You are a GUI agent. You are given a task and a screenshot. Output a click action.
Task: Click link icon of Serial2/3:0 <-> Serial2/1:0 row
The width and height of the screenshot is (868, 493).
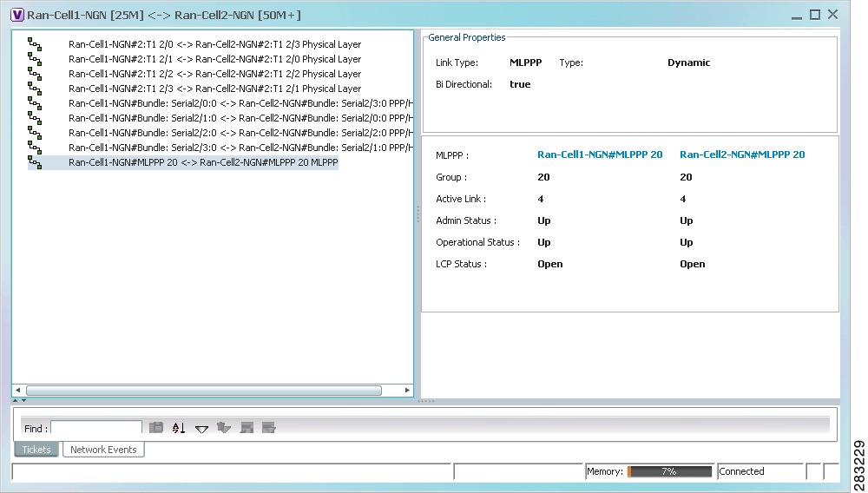(x=35, y=148)
